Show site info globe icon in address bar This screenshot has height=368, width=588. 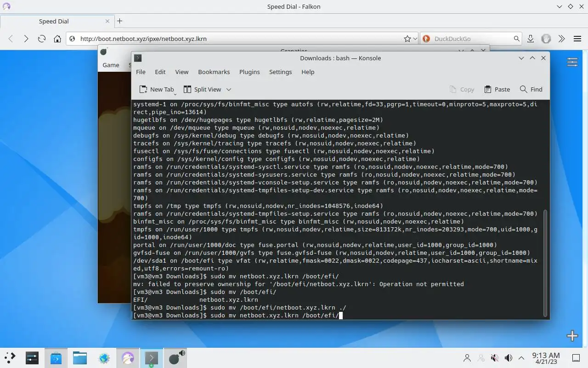[72, 39]
